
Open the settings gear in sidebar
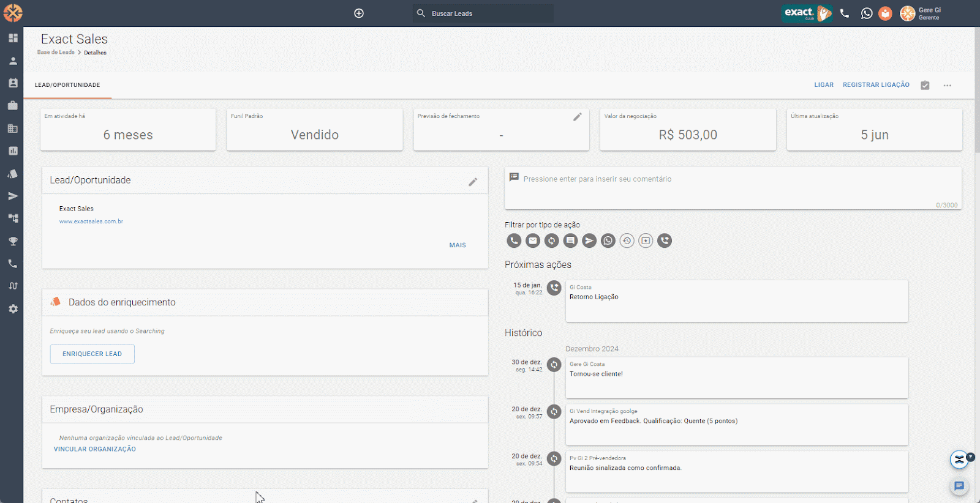[13, 309]
